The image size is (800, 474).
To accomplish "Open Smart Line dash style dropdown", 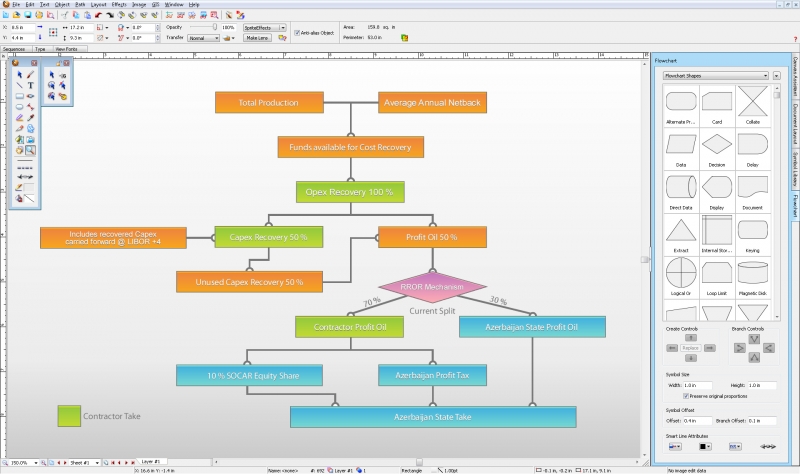I will (x=735, y=446).
